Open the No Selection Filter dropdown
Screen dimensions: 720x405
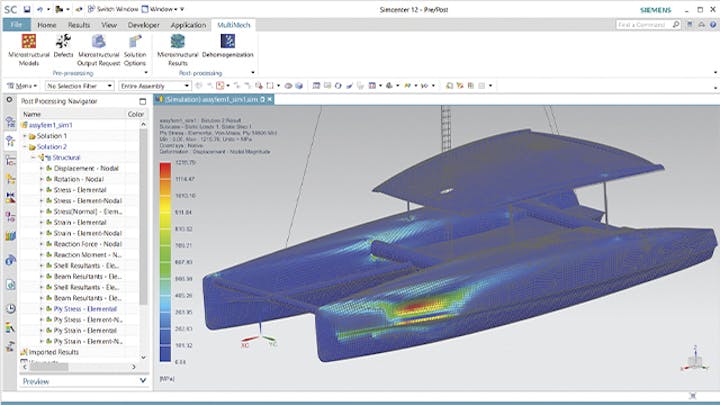(78, 86)
